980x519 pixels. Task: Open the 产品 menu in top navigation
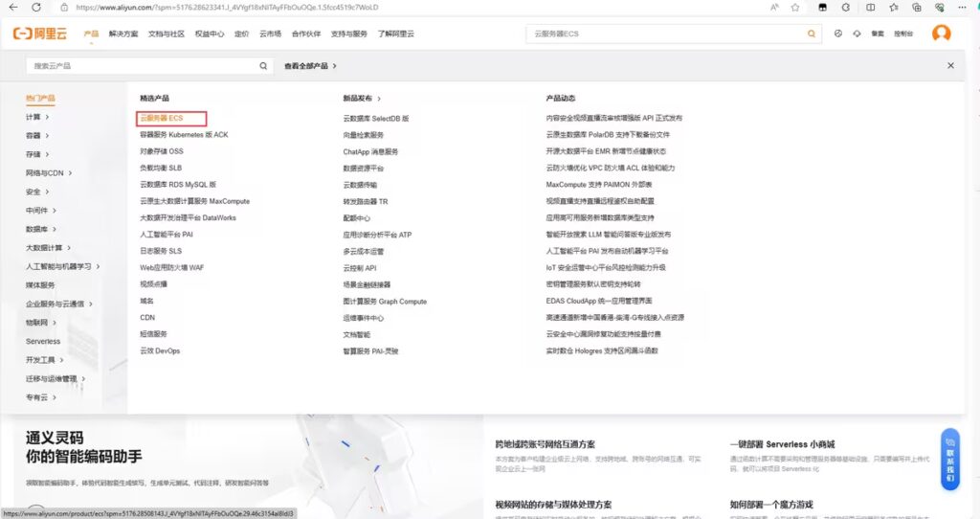pos(91,34)
